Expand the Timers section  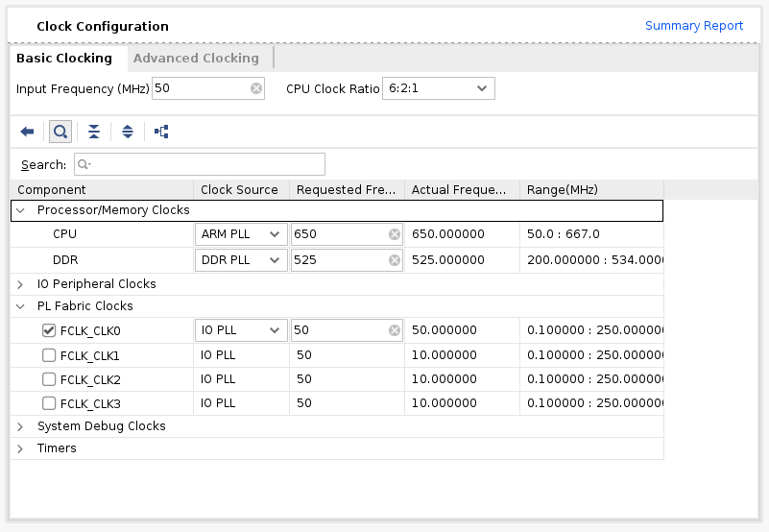pos(20,448)
